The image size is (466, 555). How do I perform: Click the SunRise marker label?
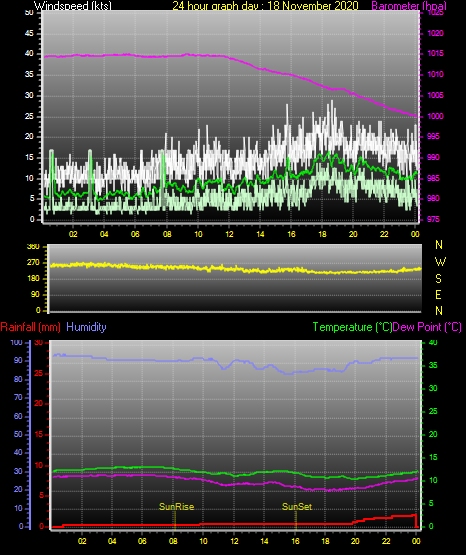(177, 507)
